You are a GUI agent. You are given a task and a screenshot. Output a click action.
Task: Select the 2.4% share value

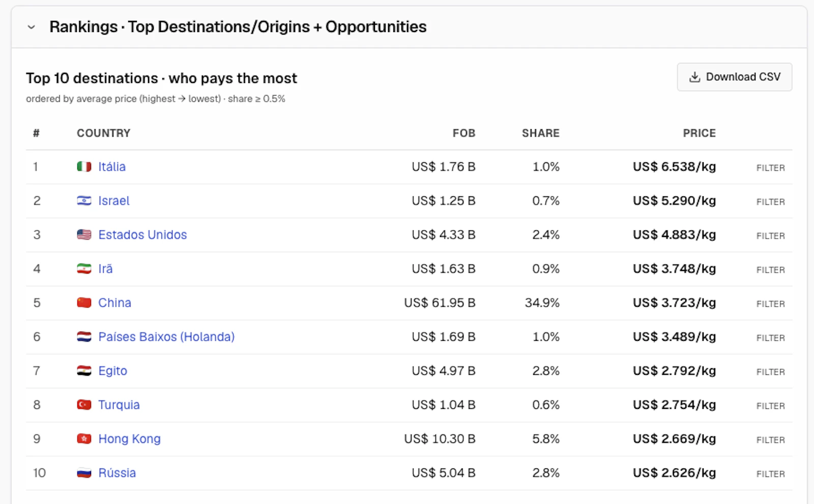(x=546, y=235)
